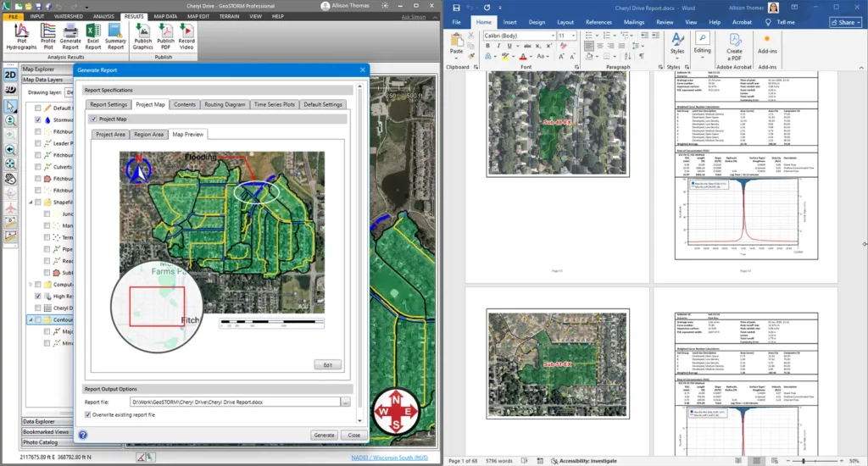
Task: Collapse the Contour layer group
Action: click(x=31, y=320)
